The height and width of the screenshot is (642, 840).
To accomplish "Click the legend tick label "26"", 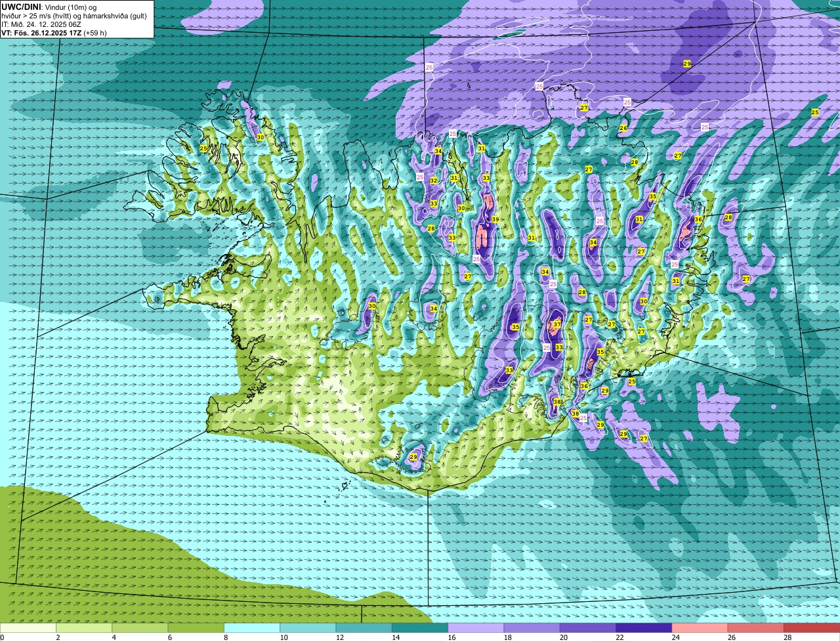I will 731,637.
